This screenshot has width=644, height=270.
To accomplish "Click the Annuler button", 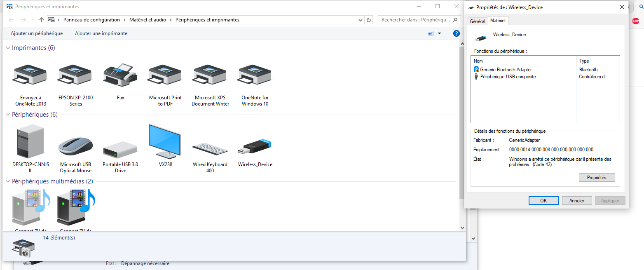I will point(577,201).
